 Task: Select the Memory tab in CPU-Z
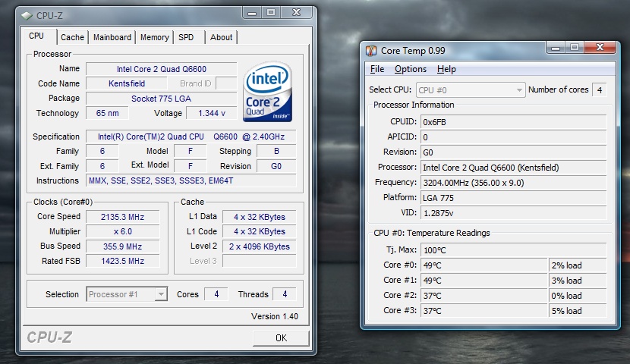[x=154, y=37]
